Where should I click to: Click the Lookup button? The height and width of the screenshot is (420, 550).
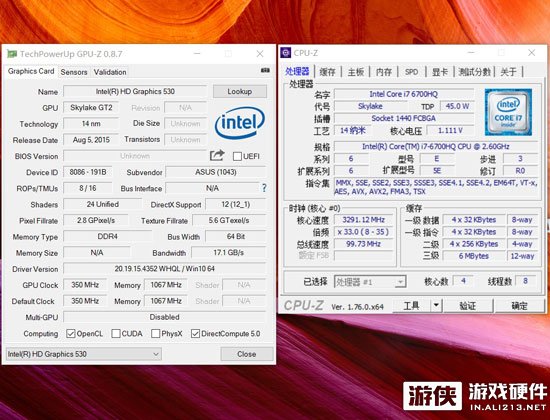coord(240,92)
